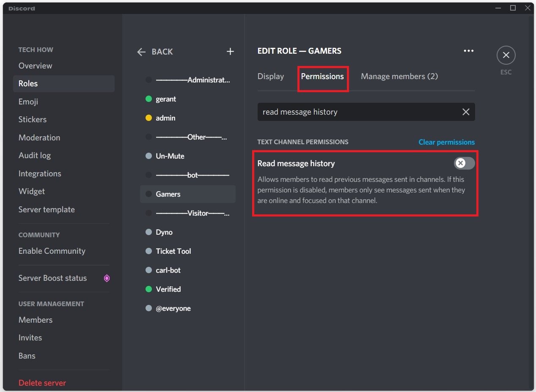This screenshot has width=536, height=392.
Task: Enable the Read message history toggle
Action: [464, 163]
